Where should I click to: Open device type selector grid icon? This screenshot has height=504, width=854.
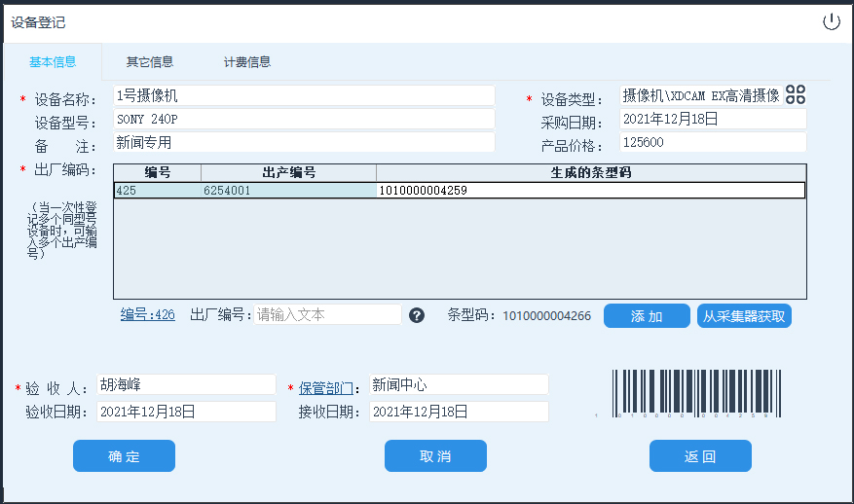[796, 94]
